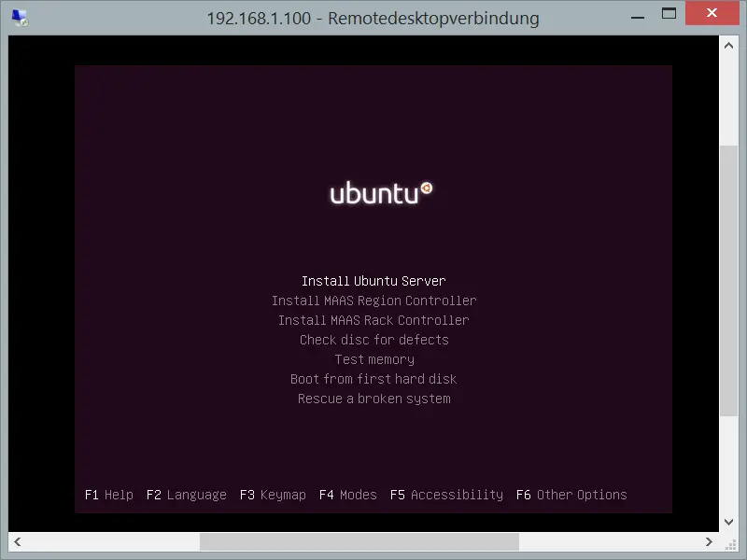
Task: Click the horizontal scrollbar thumb
Action: [359, 541]
